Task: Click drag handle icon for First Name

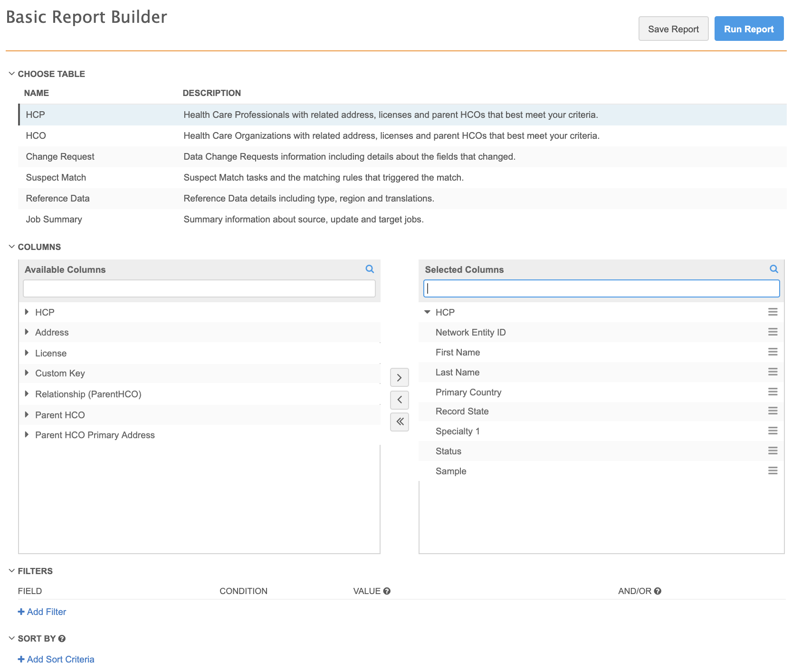Action: 773,352
